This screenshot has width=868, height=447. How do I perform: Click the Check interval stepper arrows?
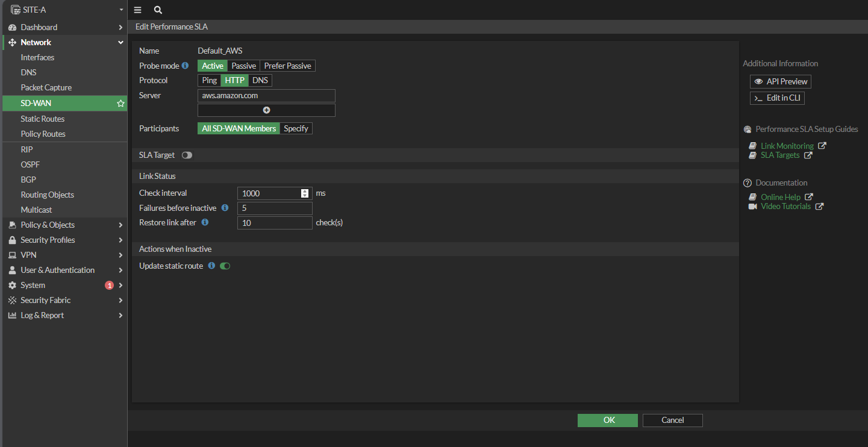click(304, 193)
